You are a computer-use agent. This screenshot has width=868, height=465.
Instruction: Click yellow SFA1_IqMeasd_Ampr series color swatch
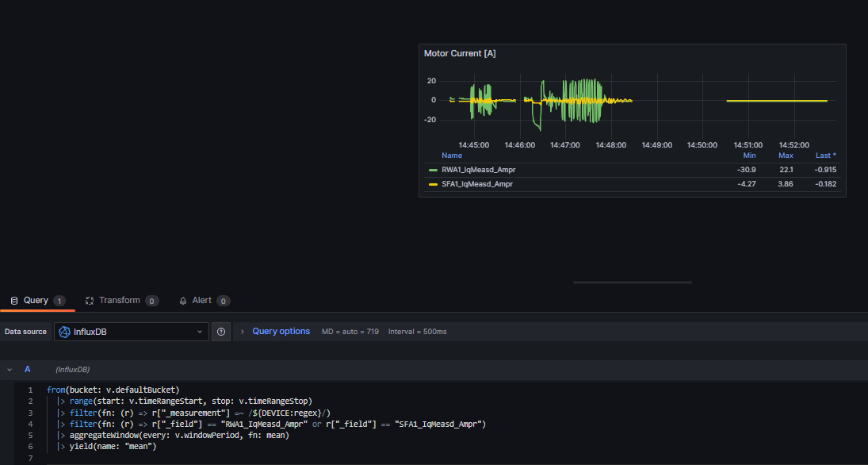(x=433, y=184)
